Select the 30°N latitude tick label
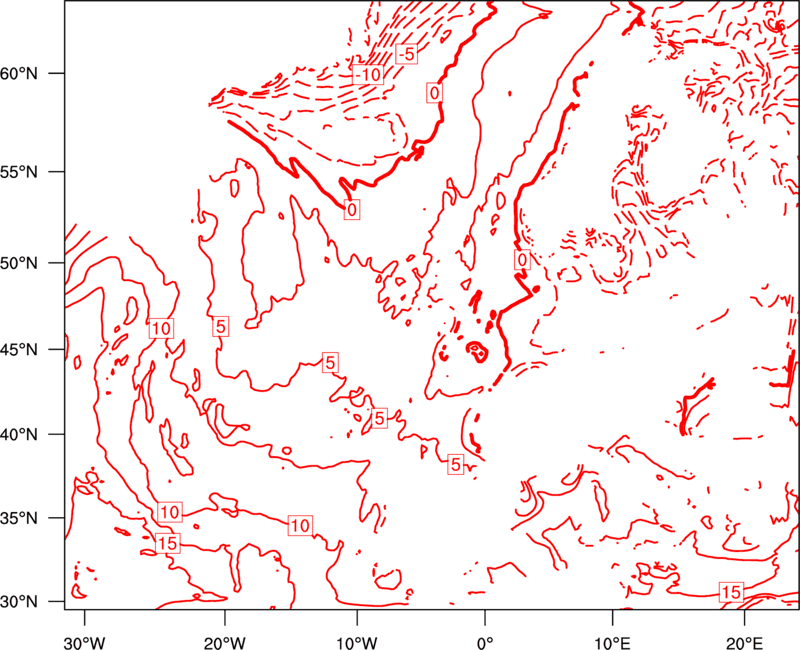Viewport: 800px width, 650px height. [x=19, y=602]
